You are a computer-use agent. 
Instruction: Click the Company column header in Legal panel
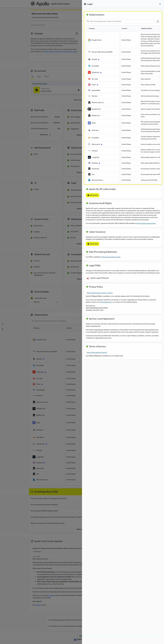(92, 29)
